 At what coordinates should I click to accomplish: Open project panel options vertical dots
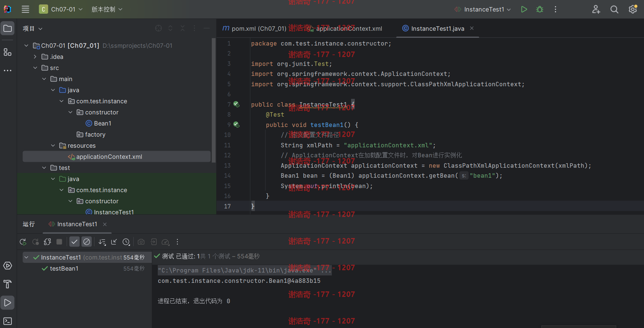pyautogui.click(x=194, y=28)
